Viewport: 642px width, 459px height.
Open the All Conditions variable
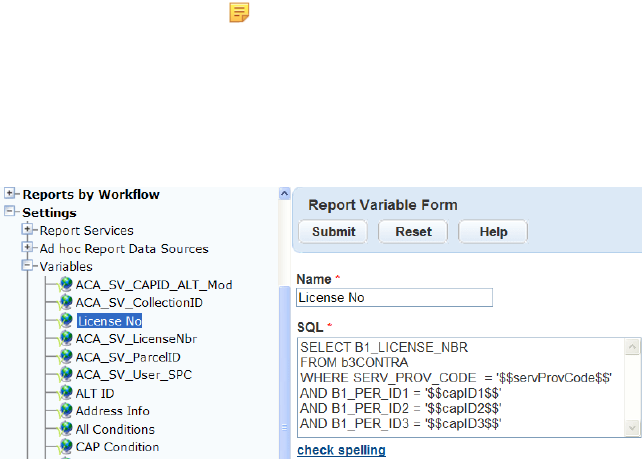[115, 429]
